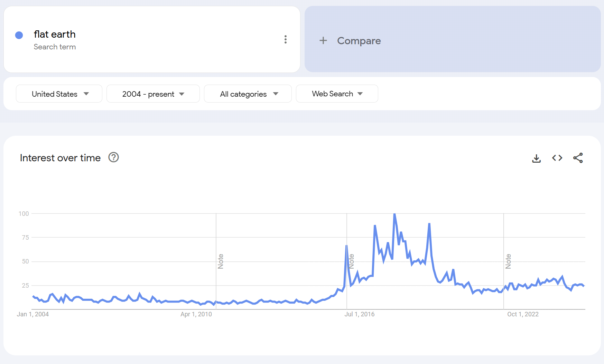Click the Jan 1, 2004 axis label
This screenshot has height=364, width=604.
pyautogui.click(x=33, y=314)
